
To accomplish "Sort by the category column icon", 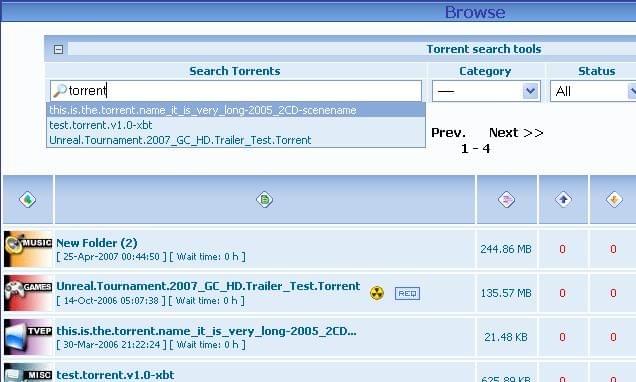I will click(28, 200).
